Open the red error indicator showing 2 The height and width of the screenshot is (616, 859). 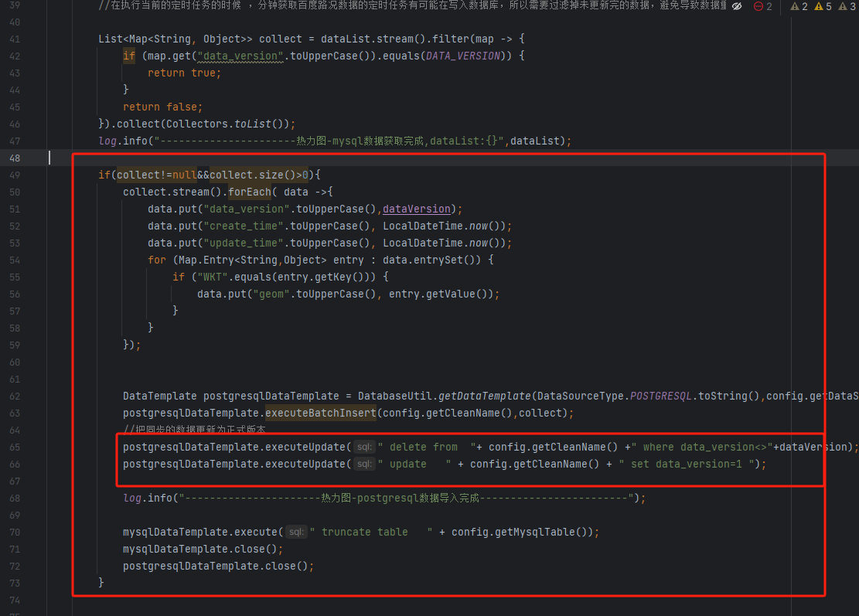click(762, 6)
